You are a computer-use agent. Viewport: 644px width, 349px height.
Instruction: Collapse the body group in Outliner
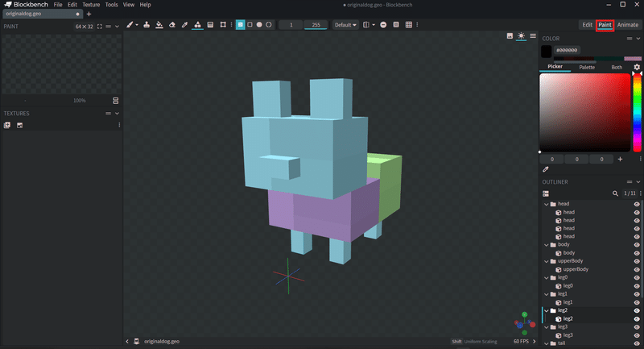547,245
